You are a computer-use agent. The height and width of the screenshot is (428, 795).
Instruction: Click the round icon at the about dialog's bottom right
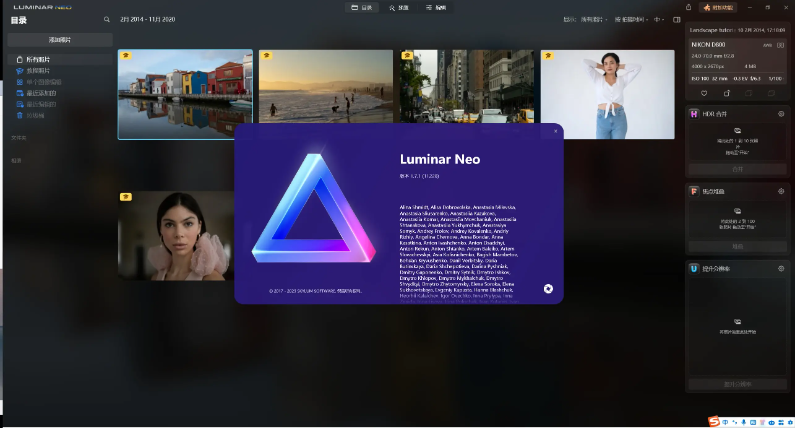click(548, 289)
